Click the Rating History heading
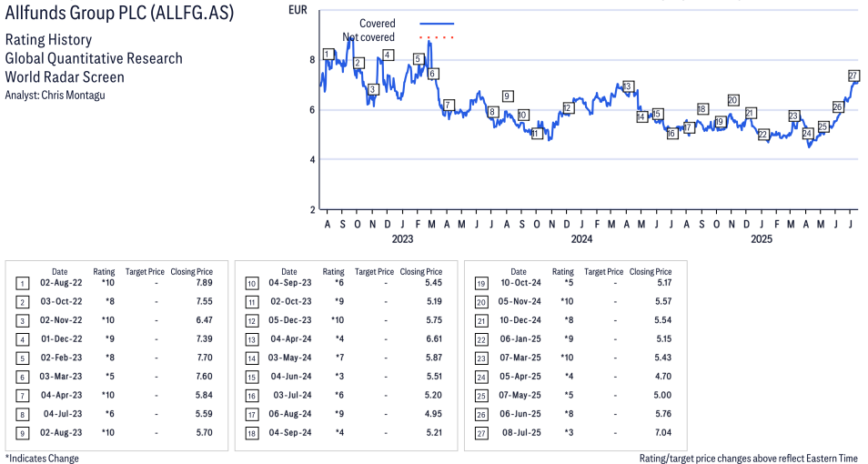This screenshot has width=868, height=464. (48, 40)
